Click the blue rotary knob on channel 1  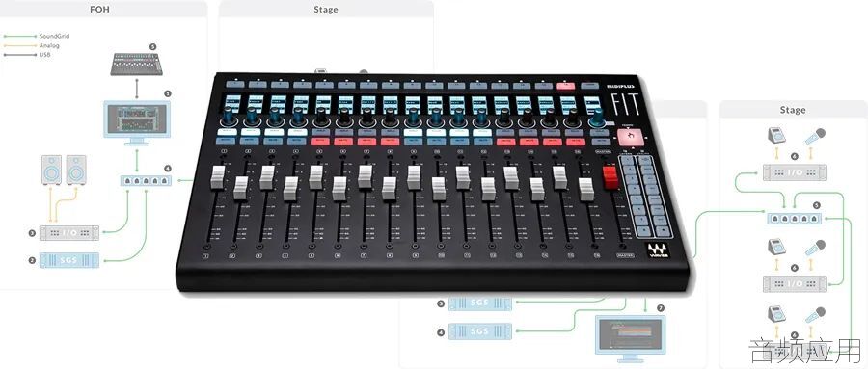point(228,119)
